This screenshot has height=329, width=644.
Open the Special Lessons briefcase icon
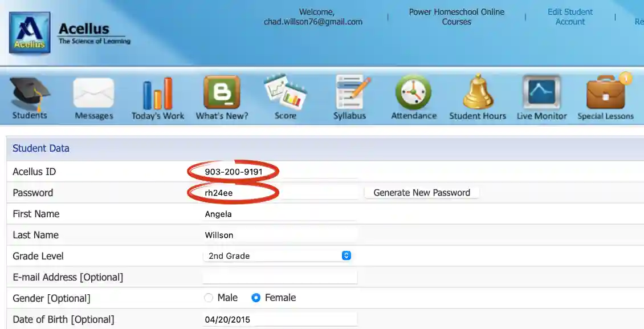[x=606, y=94]
